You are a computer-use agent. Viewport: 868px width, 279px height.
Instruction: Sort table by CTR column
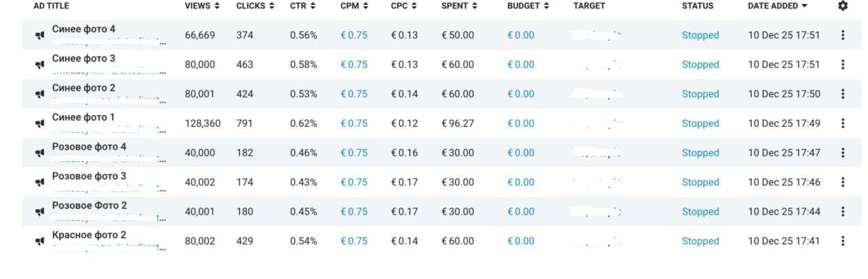click(302, 5)
